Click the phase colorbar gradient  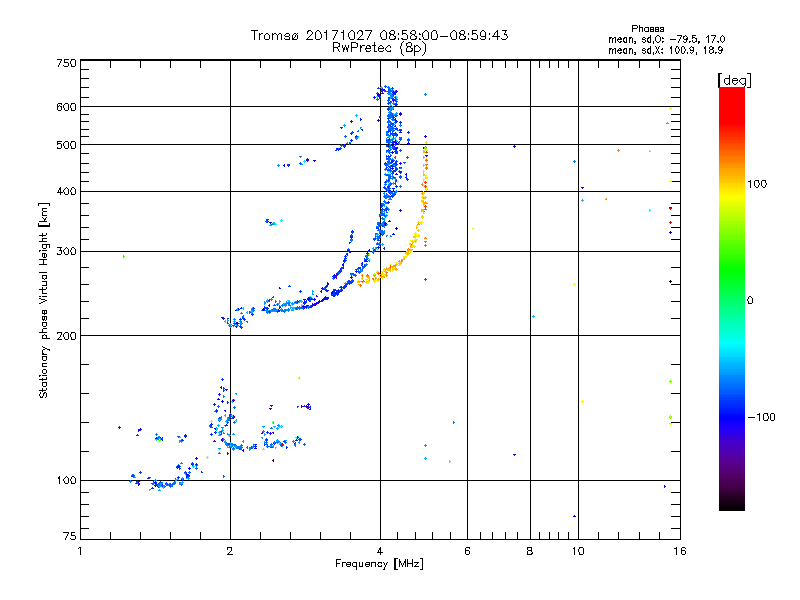coord(732,298)
